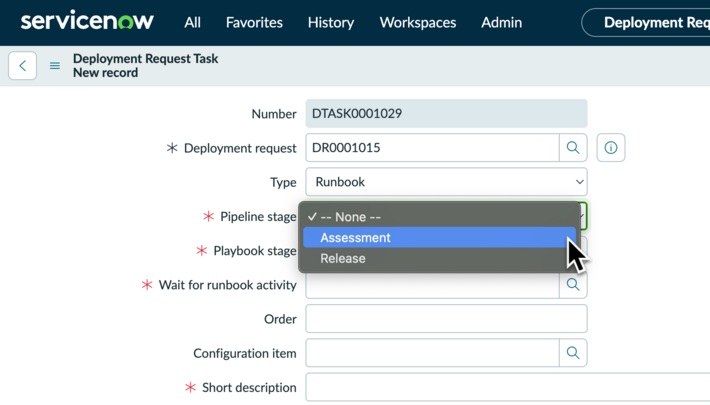
Task: Click the Short description label
Action: [249, 387]
